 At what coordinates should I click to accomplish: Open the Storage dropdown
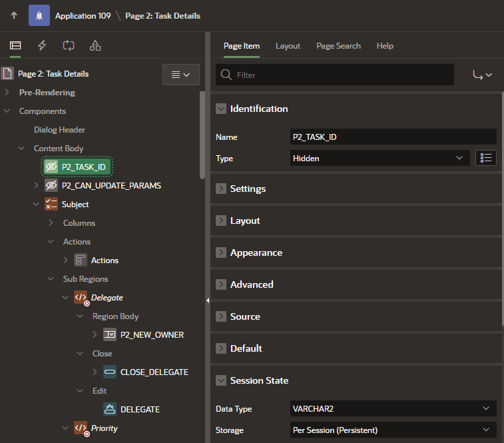tap(393, 430)
